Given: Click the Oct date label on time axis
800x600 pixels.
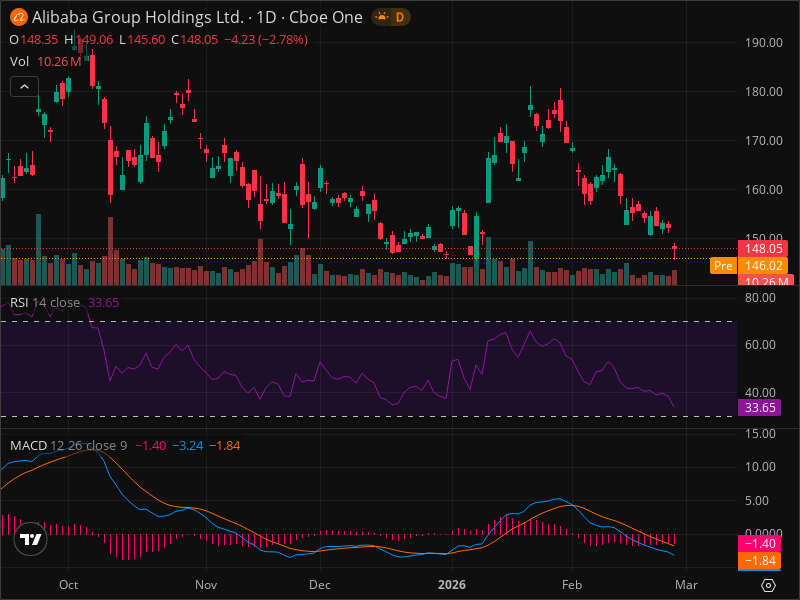Looking at the screenshot, I should click(x=68, y=585).
